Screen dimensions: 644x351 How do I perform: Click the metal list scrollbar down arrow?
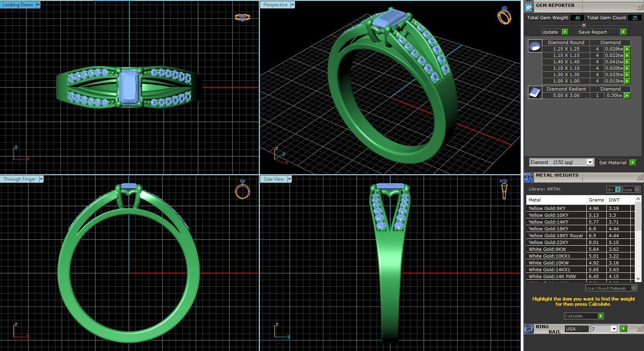638,278
